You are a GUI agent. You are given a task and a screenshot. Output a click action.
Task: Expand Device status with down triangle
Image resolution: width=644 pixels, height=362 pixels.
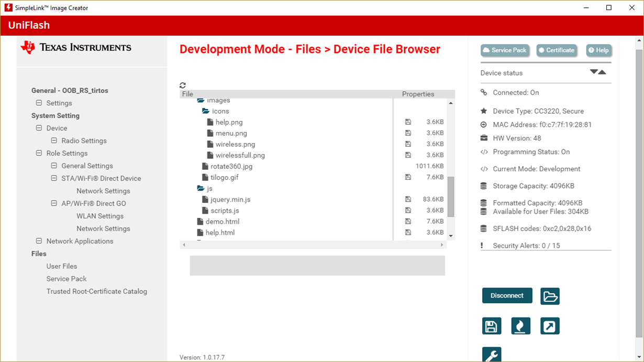(x=594, y=71)
